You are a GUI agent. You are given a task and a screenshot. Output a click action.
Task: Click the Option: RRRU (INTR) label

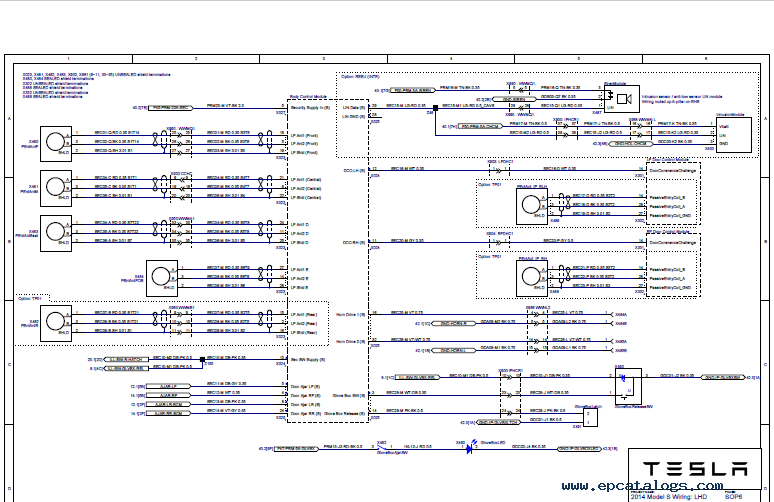click(x=360, y=77)
